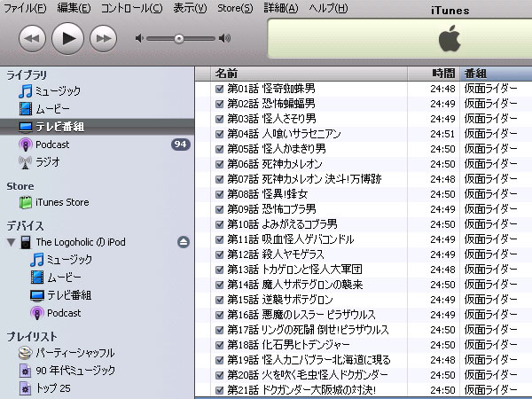Click 仮面ライダー show cell in 第01話 row

490,89
